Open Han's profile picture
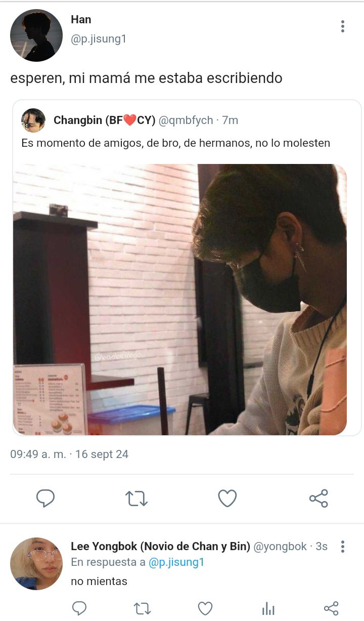Image resolution: width=364 pixels, height=621 pixels. (36, 35)
